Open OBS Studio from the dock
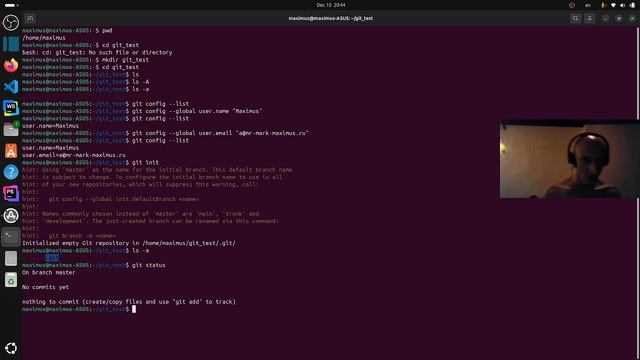This screenshot has height=360, width=640. pos(11,22)
